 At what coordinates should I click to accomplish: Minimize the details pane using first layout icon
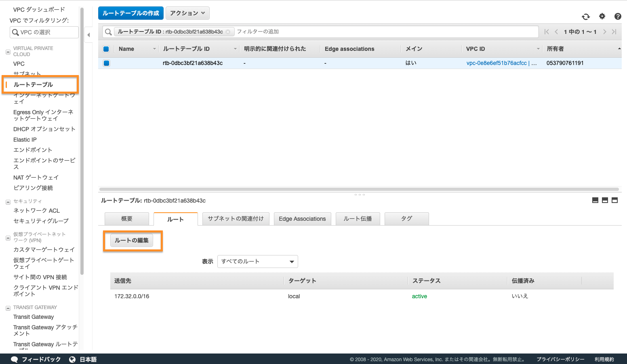(x=595, y=200)
